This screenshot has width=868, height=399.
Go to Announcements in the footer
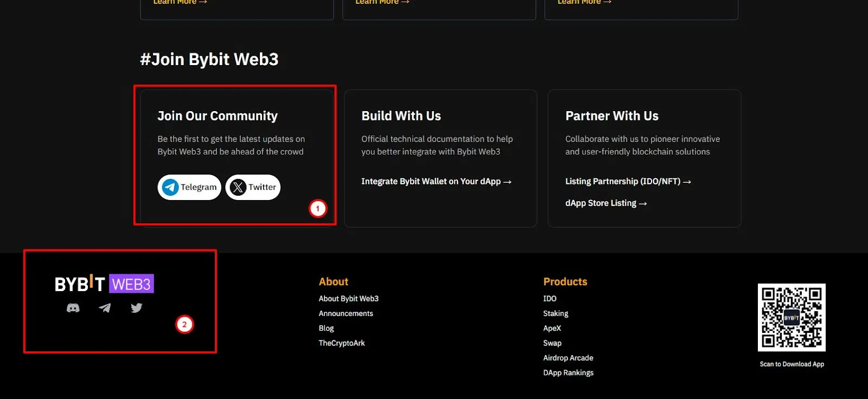[346, 313]
